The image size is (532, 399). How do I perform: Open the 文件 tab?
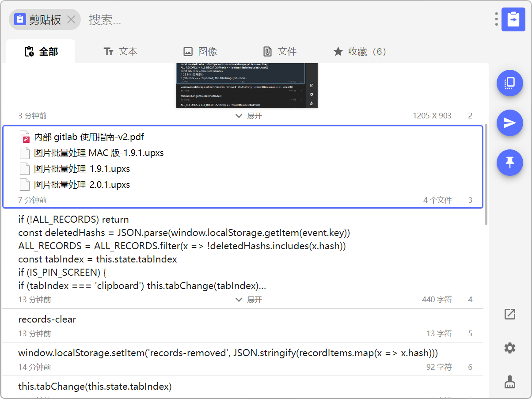(280, 52)
